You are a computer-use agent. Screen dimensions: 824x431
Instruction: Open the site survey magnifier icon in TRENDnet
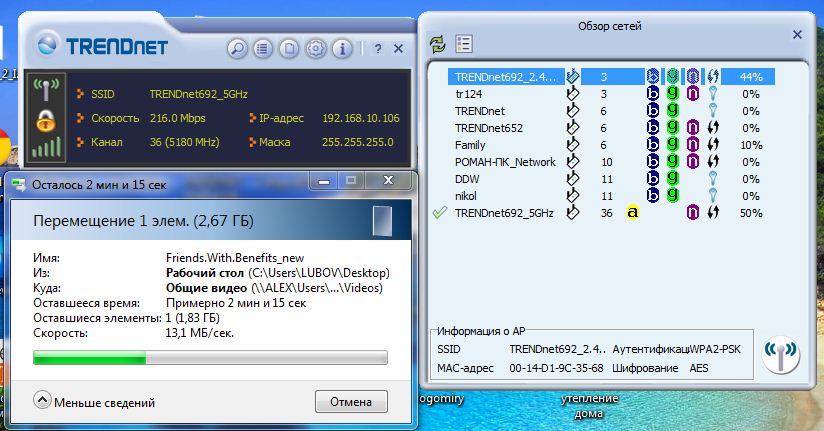[x=237, y=49]
